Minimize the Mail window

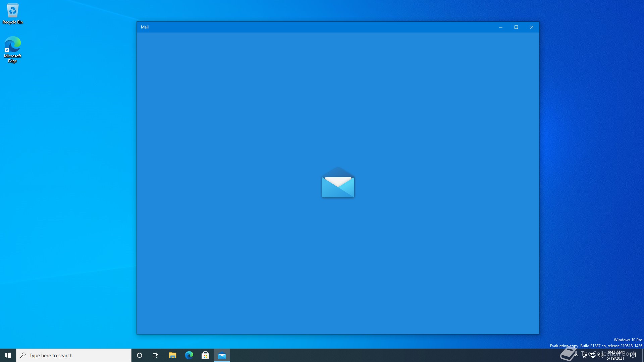(x=501, y=27)
